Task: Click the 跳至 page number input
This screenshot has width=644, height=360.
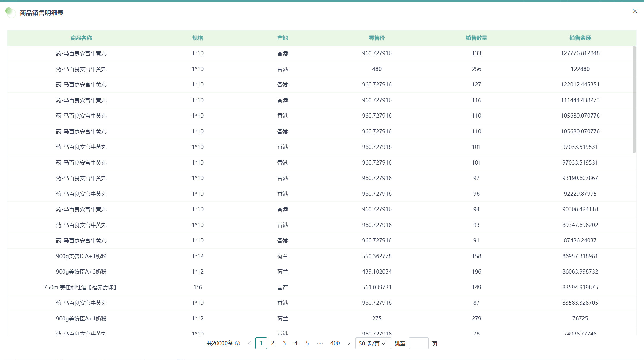Action: point(418,343)
